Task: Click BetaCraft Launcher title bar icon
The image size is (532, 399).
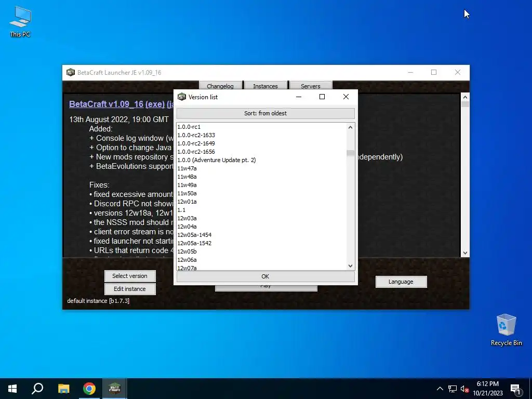Action: 70,72
